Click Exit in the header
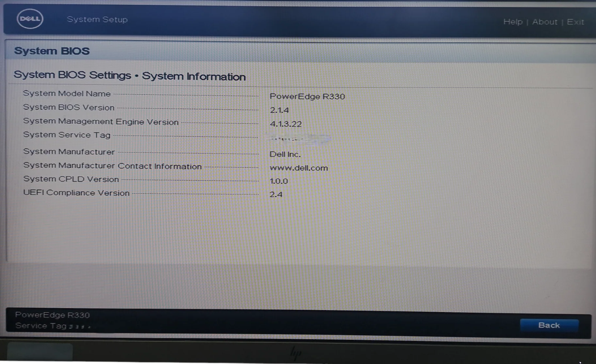The image size is (596, 364). tap(575, 22)
